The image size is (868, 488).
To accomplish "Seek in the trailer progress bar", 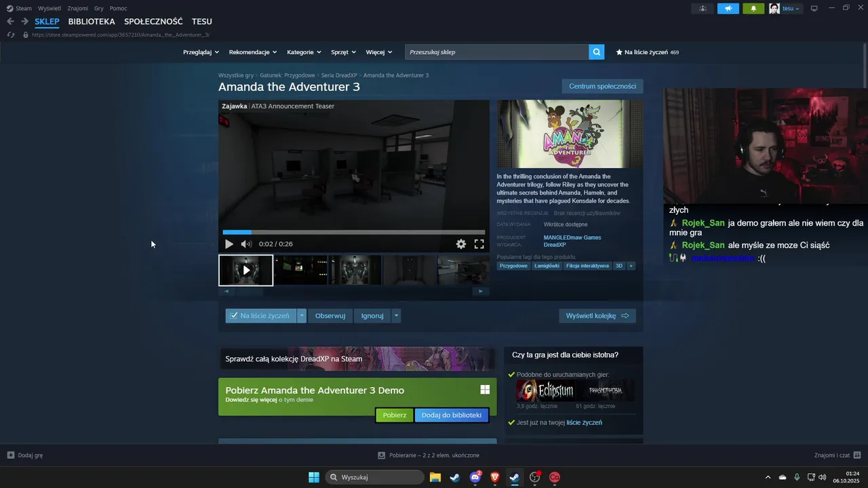I will [x=354, y=232].
